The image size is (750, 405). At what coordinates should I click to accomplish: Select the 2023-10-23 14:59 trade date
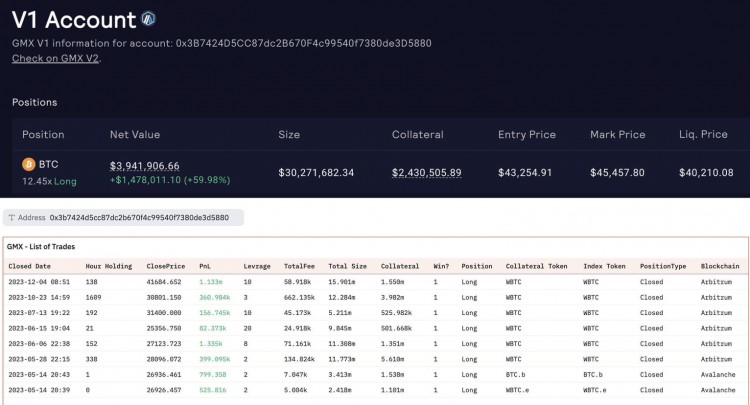click(39, 297)
